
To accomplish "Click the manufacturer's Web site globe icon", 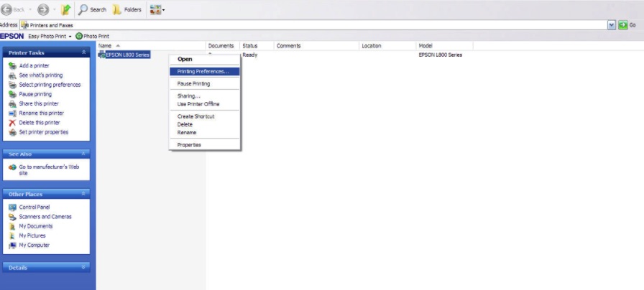I will pyautogui.click(x=12, y=167).
